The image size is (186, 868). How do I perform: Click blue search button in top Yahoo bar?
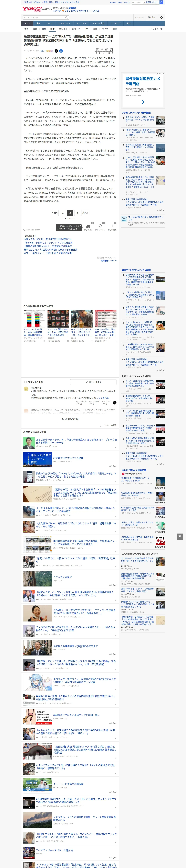pyautogui.click(x=161, y=2)
